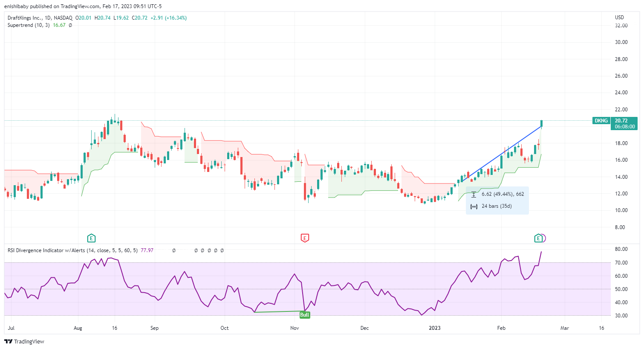
Task: Click the Feb label on time axis
Action: pos(501,328)
